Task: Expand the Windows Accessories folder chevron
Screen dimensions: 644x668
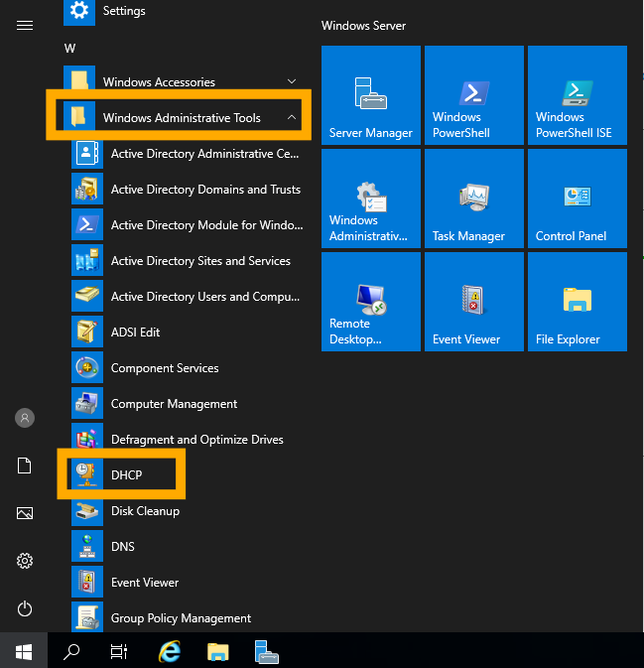Action: pyautogui.click(x=292, y=81)
